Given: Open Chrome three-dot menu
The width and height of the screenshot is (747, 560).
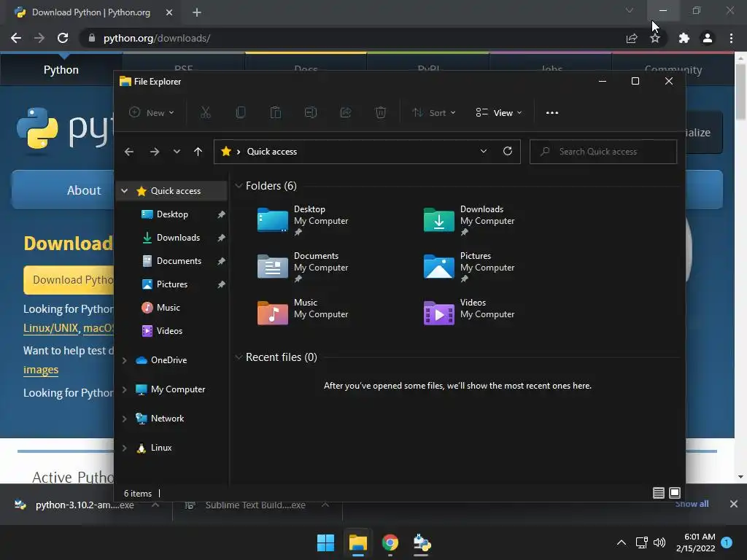Looking at the screenshot, I should point(731,38).
